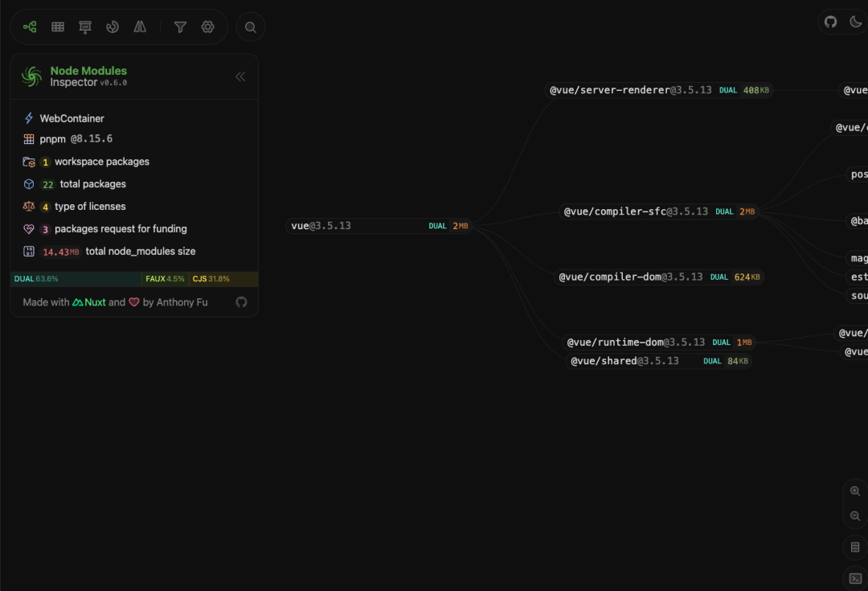
Task: Toggle dark mode moon icon
Action: [856, 23]
